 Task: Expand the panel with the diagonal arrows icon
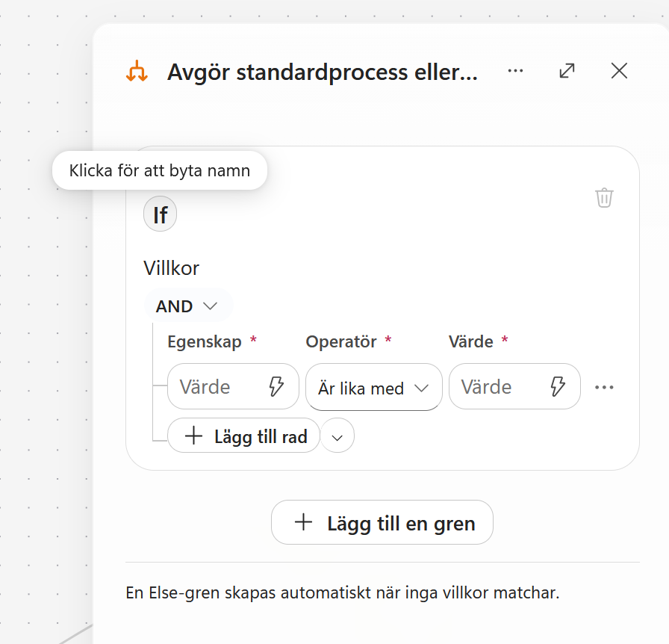567,71
